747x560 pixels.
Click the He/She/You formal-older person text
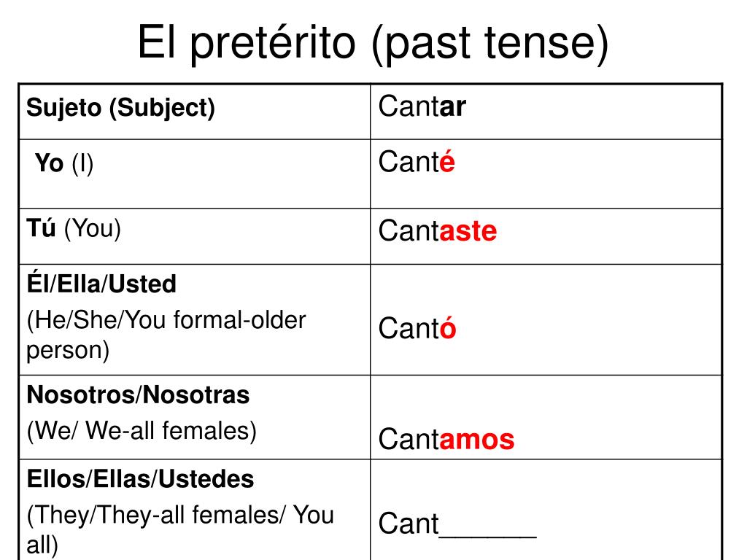pyautogui.click(x=166, y=335)
